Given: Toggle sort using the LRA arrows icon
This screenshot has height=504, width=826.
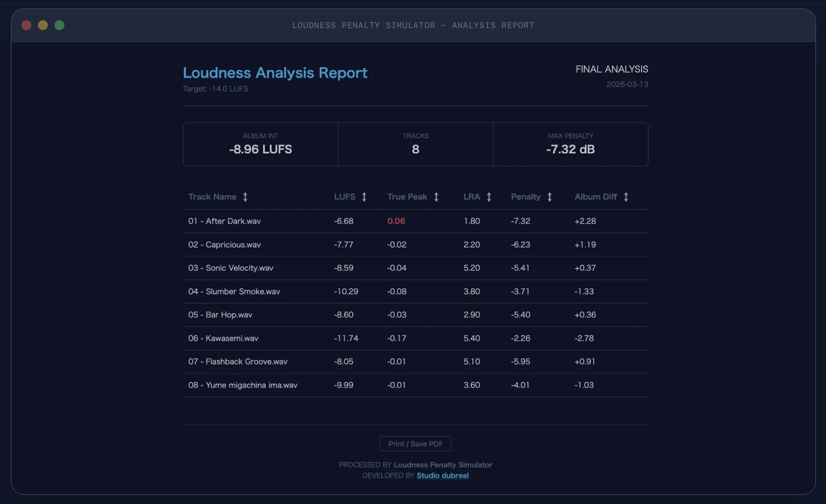Looking at the screenshot, I should pyautogui.click(x=489, y=197).
